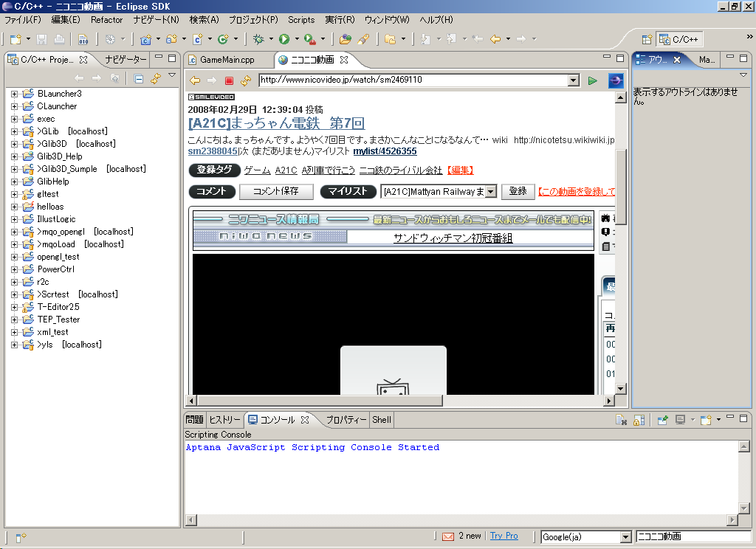Click browser back arrow in Niconico tab

[195, 80]
